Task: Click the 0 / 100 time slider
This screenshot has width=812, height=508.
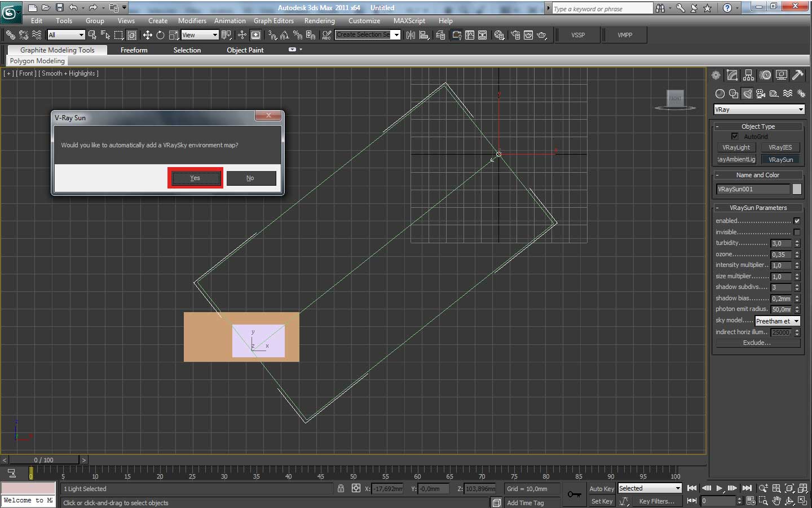Action: tap(44, 460)
